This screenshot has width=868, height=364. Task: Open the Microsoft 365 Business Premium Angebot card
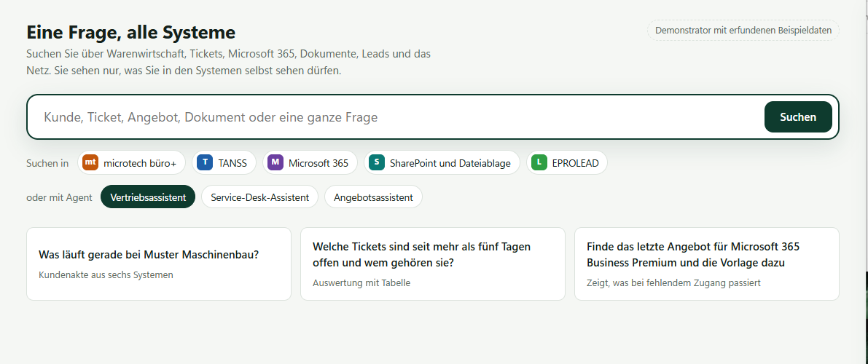pos(707,264)
